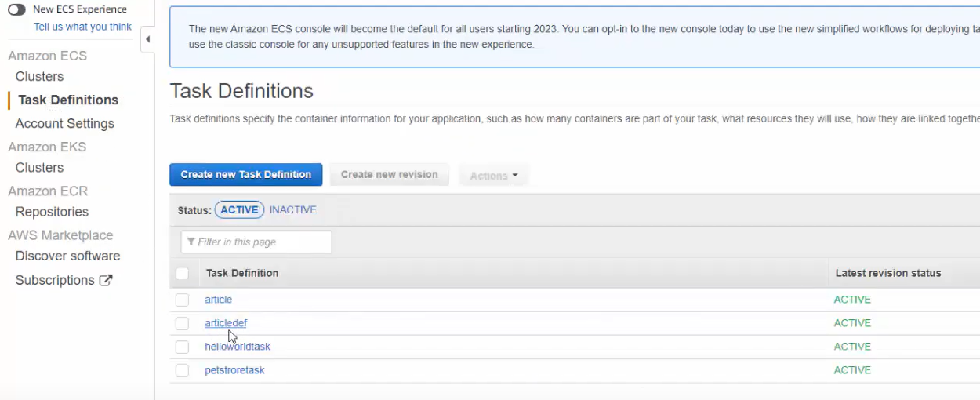Click the AWS Marketplace section heading

[x=60, y=235]
